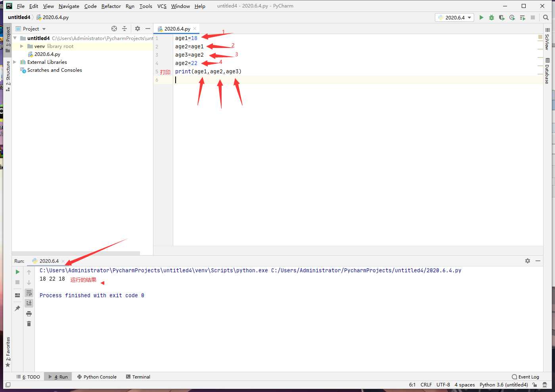Close the 2020.6.4.py editor tab

[x=195, y=29]
